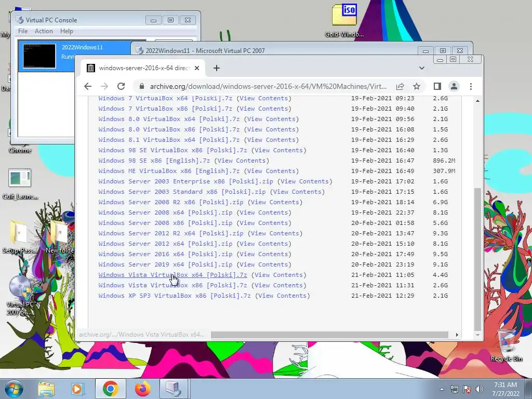
Task: Open a new Chrome tab
Action: [x=217, y=68]
